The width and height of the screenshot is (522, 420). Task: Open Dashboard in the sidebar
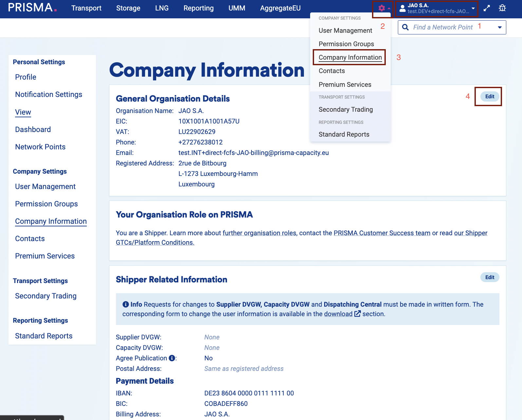coord(33,129)
